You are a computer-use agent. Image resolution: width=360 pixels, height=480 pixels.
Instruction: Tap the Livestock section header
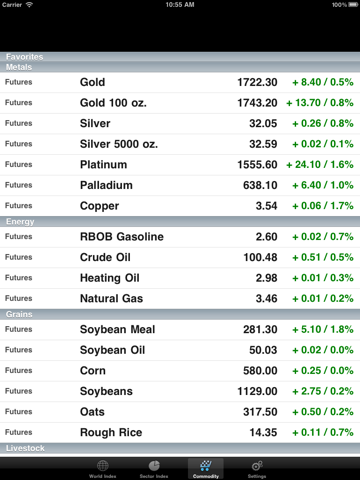(180, 448)
